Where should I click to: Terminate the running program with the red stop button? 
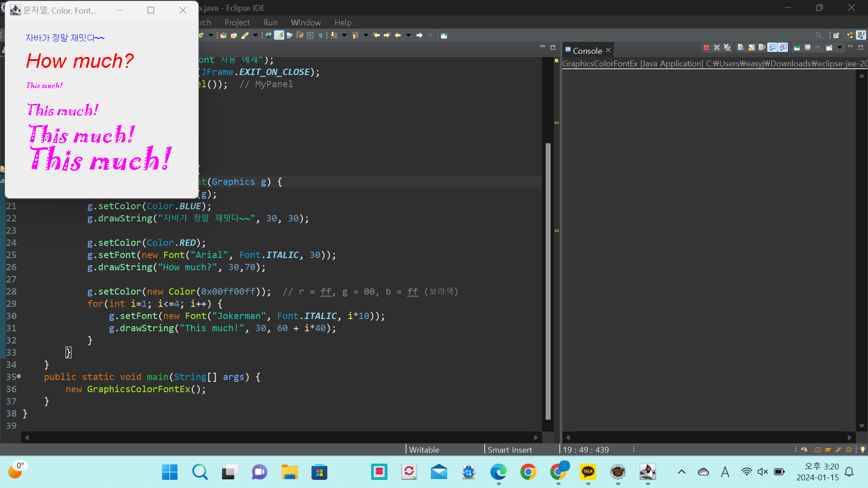[706, 47]
